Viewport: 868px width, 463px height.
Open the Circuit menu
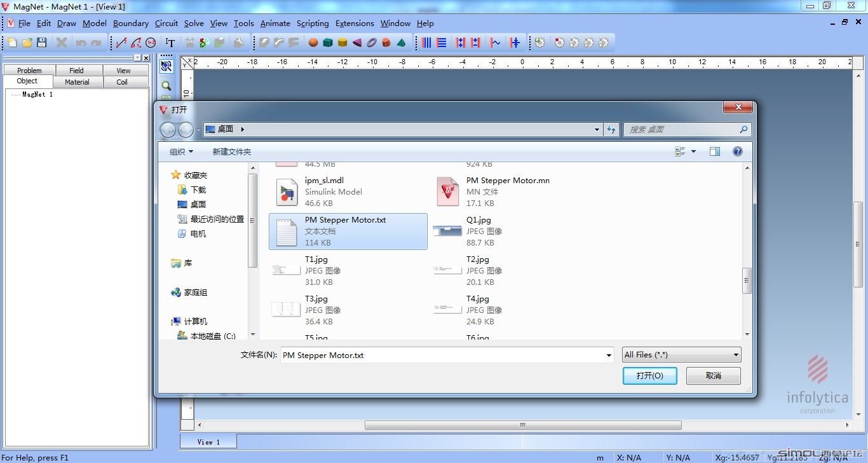tap(166, 23)
